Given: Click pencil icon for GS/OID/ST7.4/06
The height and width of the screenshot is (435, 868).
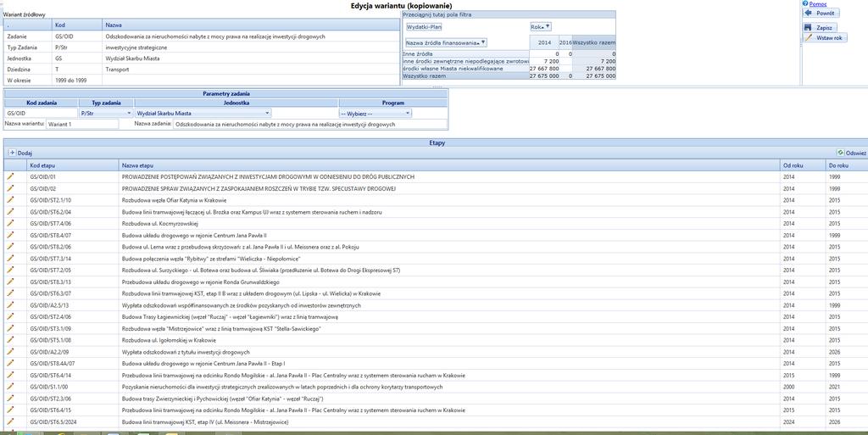Looking at the screenshot, I should [x=10, y=223].
